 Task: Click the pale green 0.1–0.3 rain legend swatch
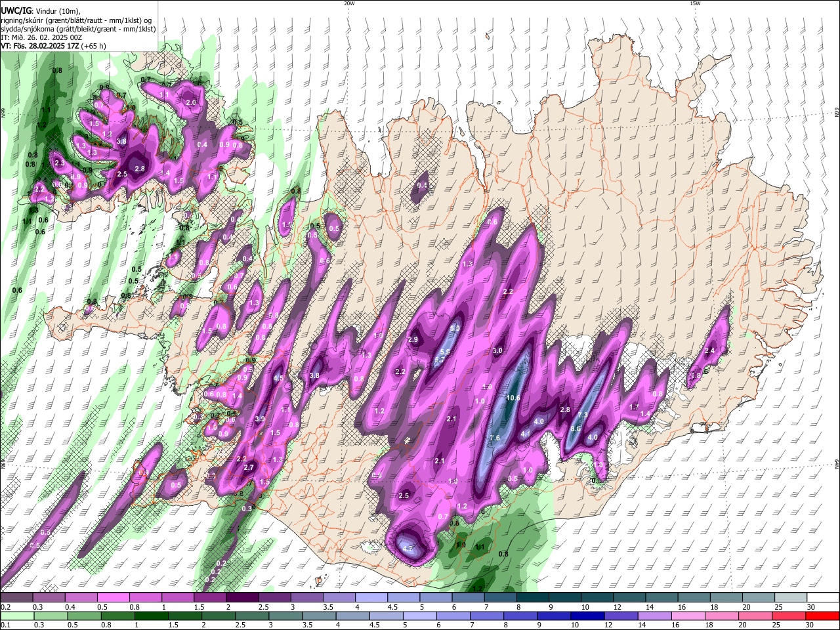click(x=16, y=616)
